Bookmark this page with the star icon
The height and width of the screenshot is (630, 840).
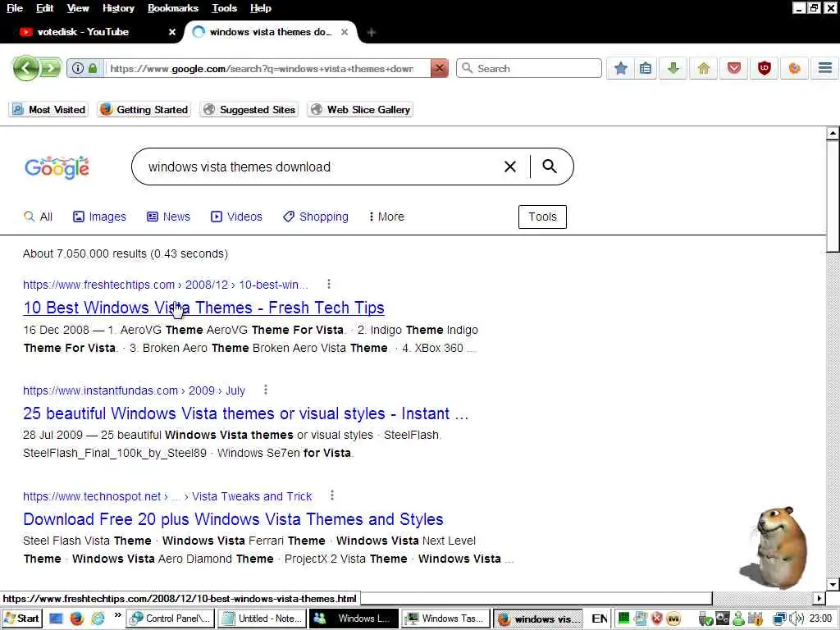(620, 69)
